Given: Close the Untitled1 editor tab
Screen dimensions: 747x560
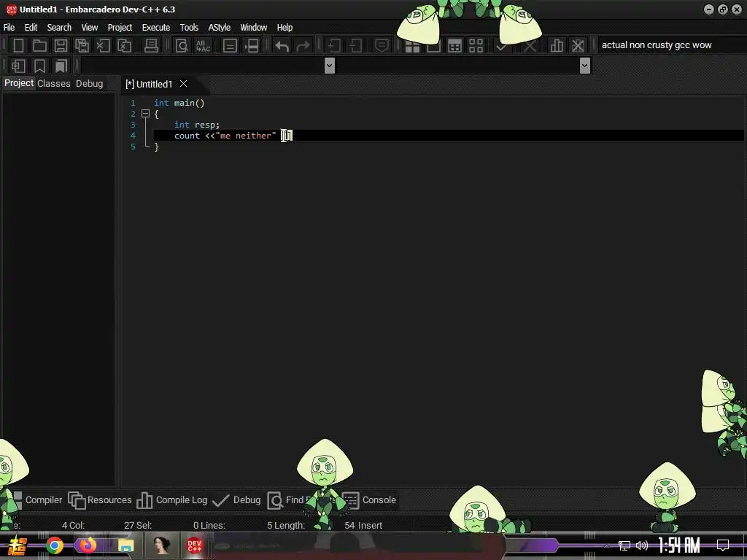Looking at the screenshot, I should [x=183, y=84].
